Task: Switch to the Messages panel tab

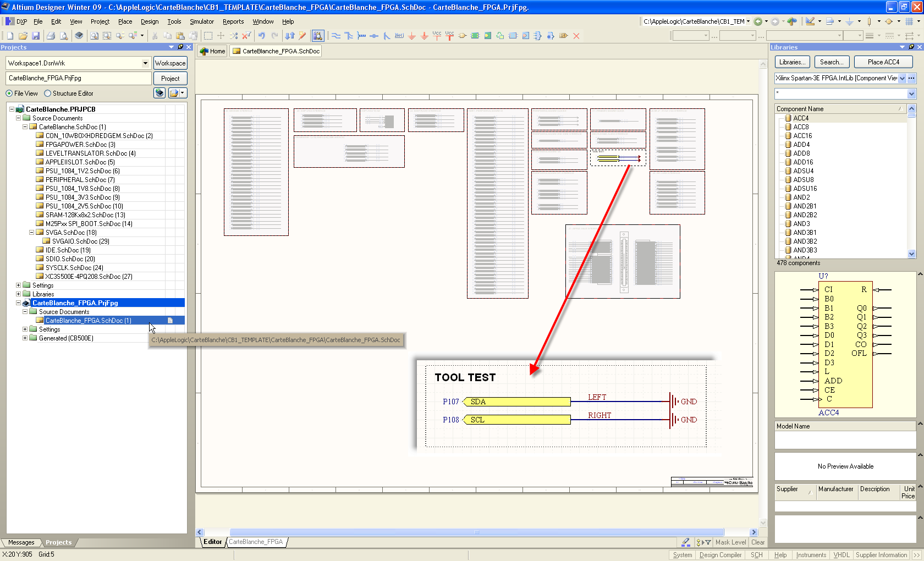Action: (x=21, y=542)
